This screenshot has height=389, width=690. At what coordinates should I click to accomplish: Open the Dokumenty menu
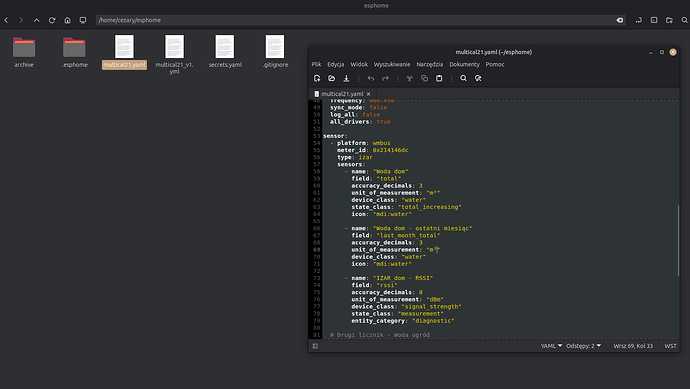pos(464,64)
